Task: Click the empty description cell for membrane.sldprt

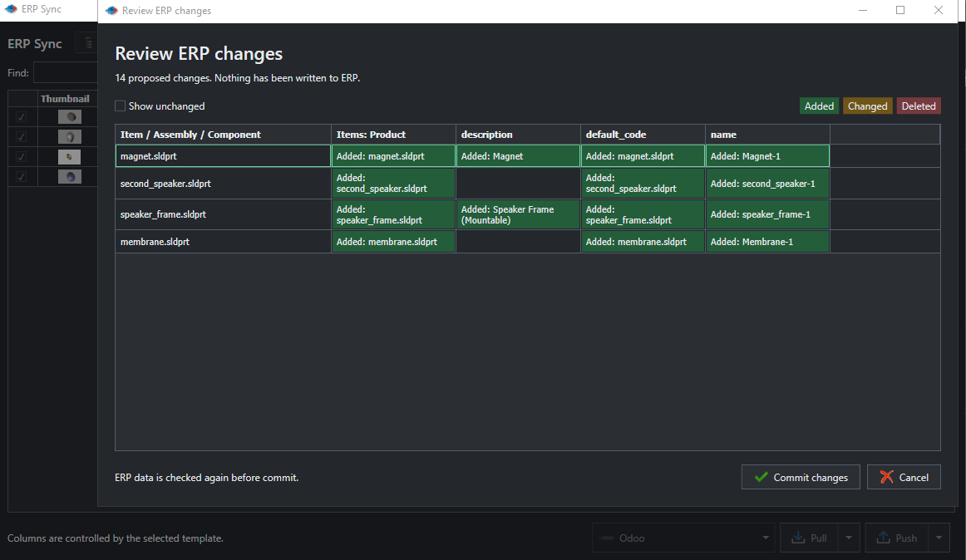Action: tap(518, 242)
